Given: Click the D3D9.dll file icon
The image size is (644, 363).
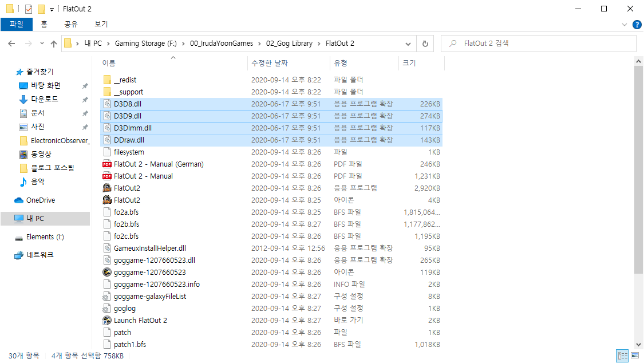Looking at the screenshot, I should [x=107, y=116].
